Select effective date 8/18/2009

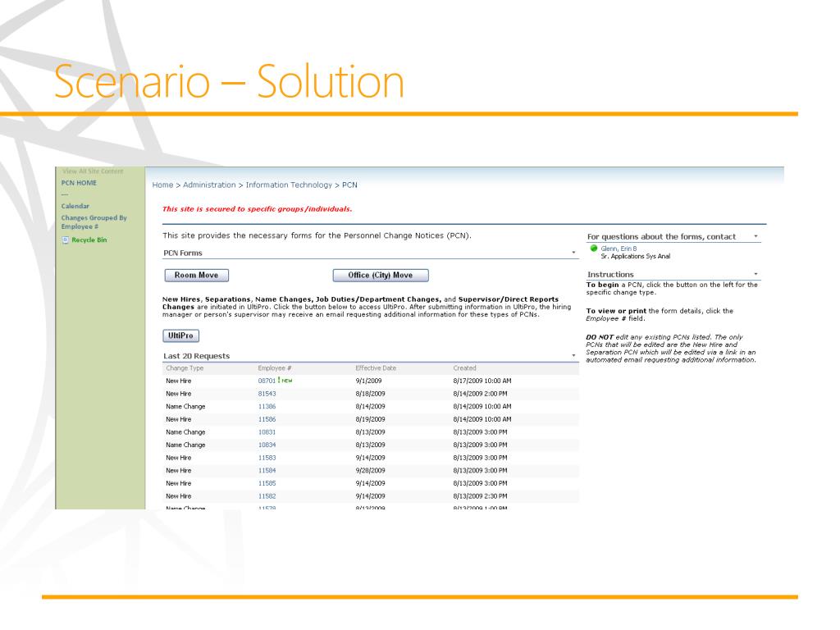point(370,394)
